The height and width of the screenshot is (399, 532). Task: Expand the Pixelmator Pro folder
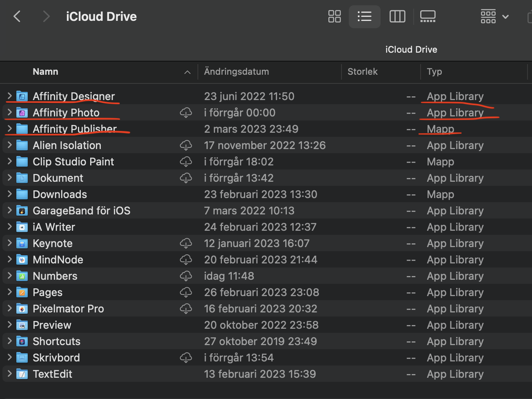click(x=9, y=308)
